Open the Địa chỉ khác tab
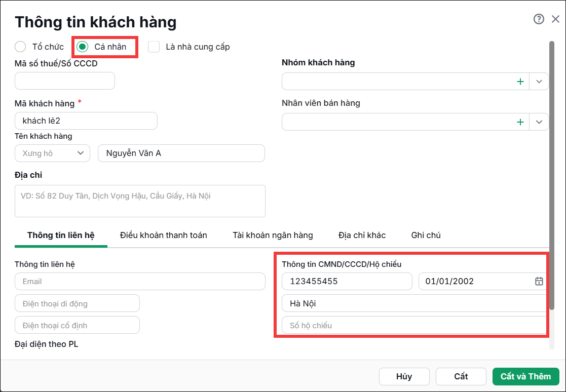 pyautogui.click(x=362, y=235)
